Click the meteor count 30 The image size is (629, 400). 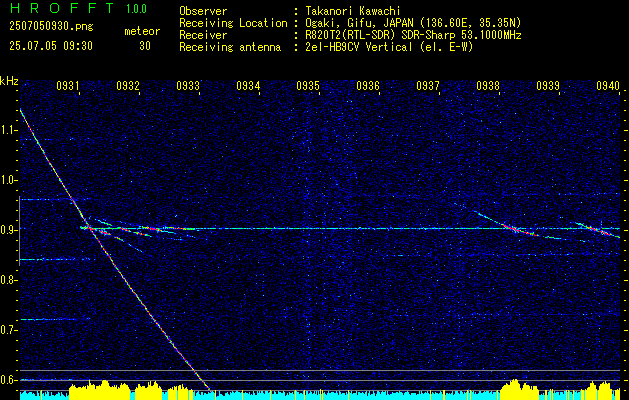pyautogui.click(x=145, y=46)
